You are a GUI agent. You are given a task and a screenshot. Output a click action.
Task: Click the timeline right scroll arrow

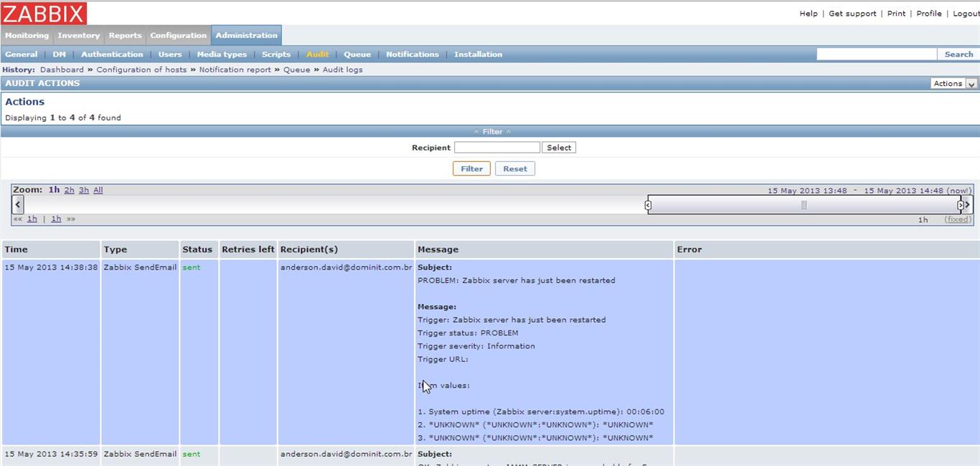click(967, 204)
